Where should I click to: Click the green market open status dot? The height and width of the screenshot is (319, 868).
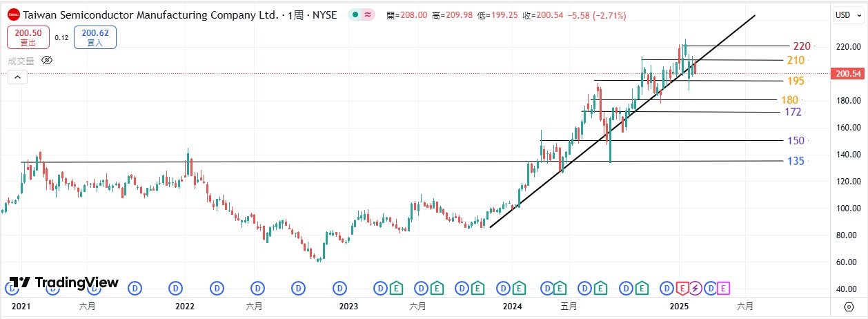[x=355, y=14]
